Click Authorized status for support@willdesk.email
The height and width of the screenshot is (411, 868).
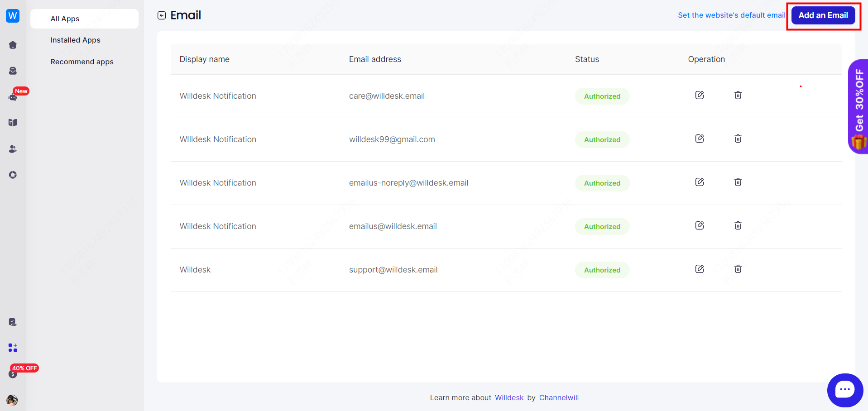click(602, 270)
